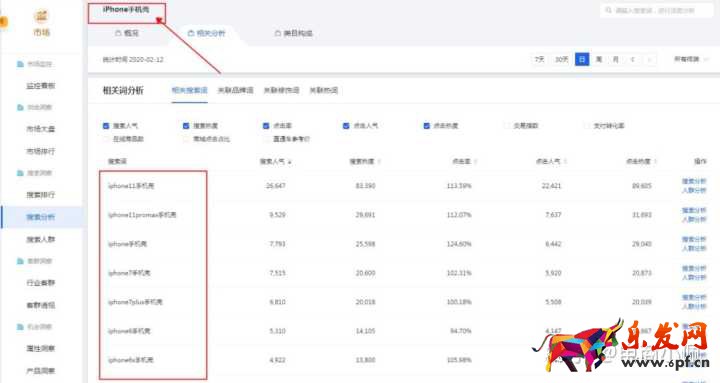Click the magnifier icon in the search box
720x383 pixels.
(608, 10)
